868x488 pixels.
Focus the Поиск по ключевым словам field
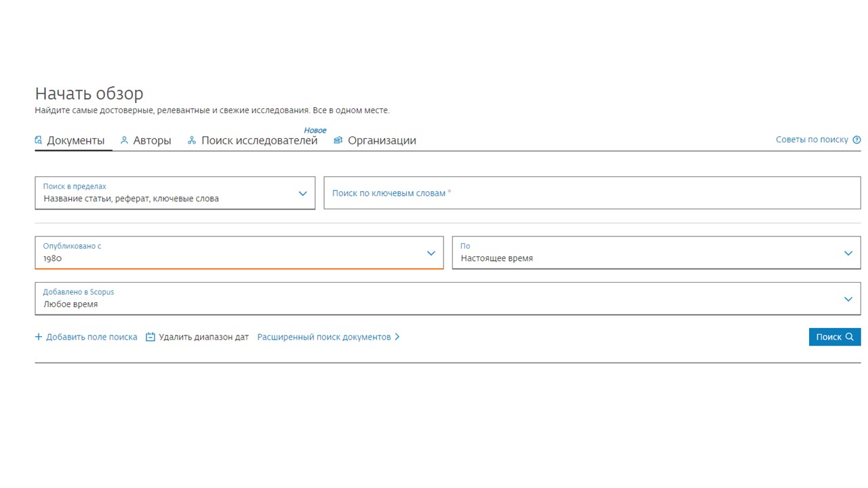click(x=592, y=193)
